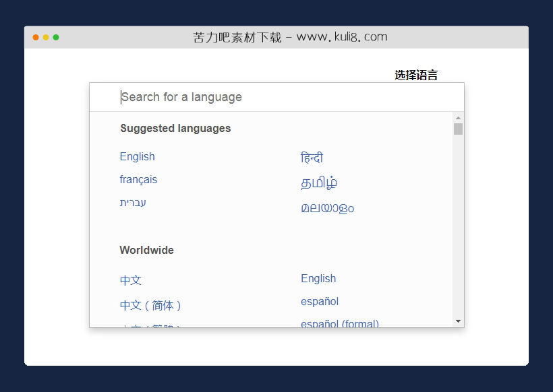Select English from suggested languages
Image resolution: width=553 pixels, height=392 pixels.
(137, 156)
